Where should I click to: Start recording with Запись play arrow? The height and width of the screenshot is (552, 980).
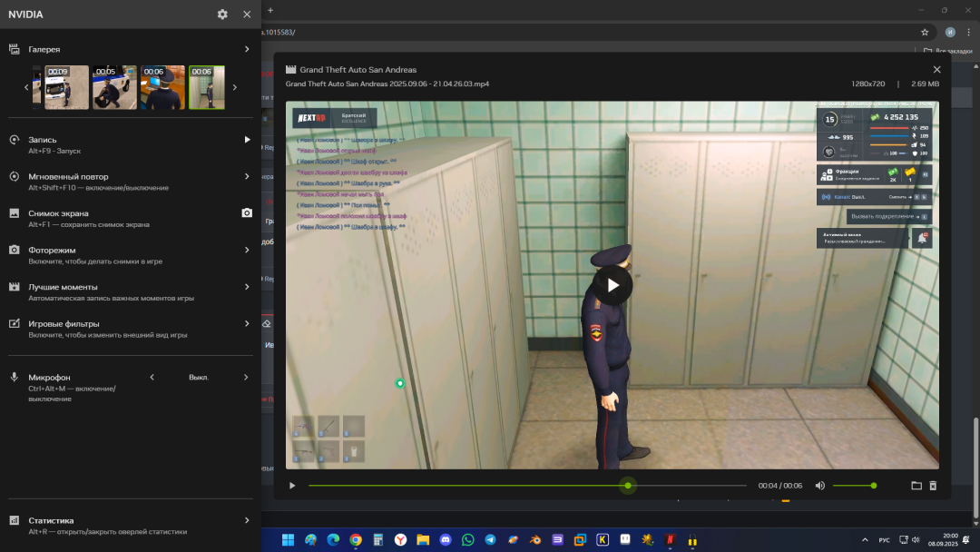tap(247, 140)
